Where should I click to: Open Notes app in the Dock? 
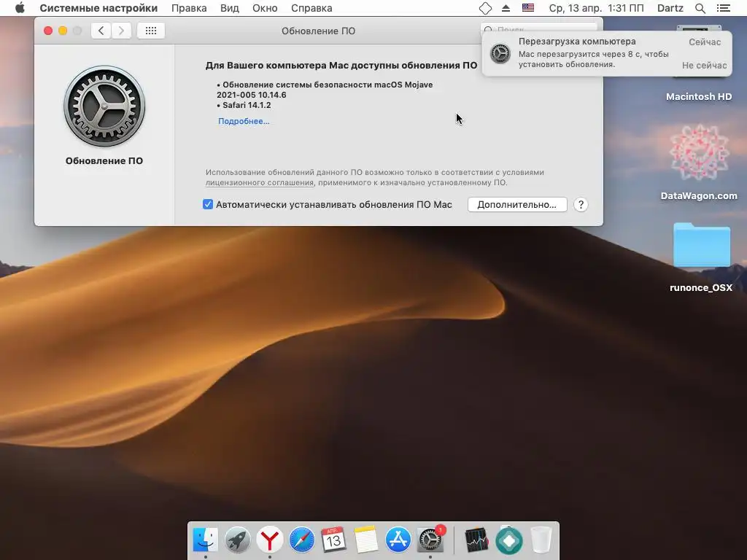[x=366, y=540]
